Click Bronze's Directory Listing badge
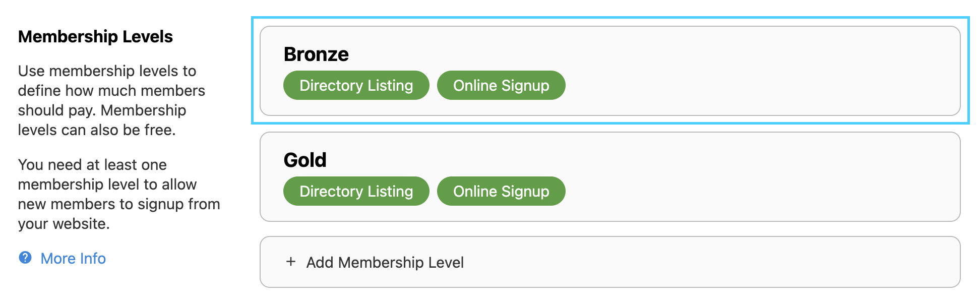Viewport: 980px width, 303px height. [356, 85]
